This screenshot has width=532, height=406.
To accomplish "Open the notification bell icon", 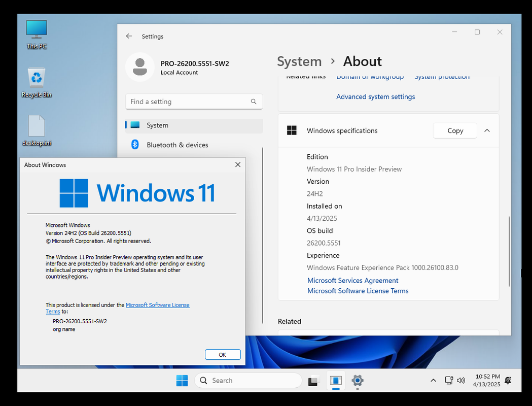I will (508, 381).
